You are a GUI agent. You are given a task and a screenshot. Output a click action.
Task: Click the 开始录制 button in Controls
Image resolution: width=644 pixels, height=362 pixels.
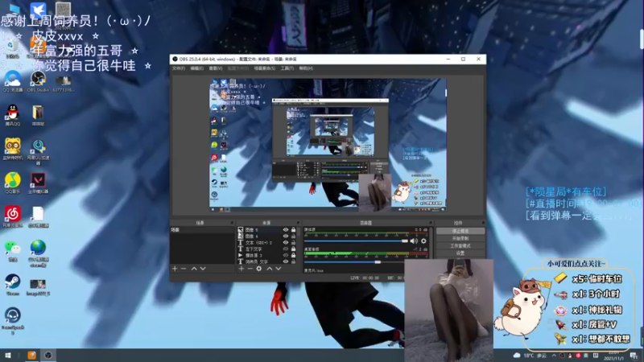[460, 238]
